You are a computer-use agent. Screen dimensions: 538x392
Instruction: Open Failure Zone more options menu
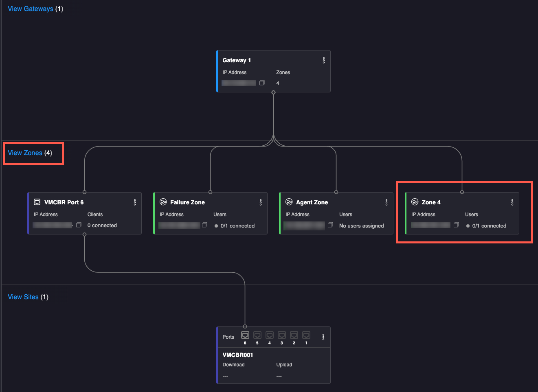[x=261, y=202]
